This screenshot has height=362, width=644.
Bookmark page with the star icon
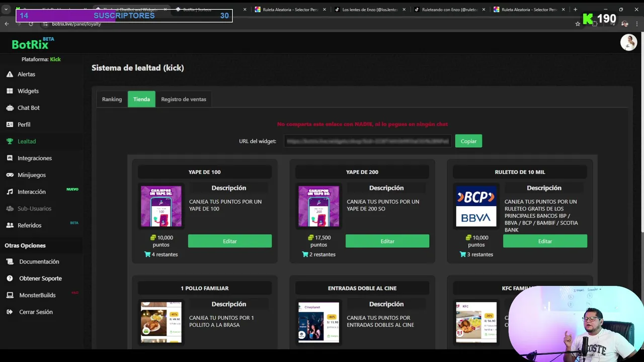point(578,24)
